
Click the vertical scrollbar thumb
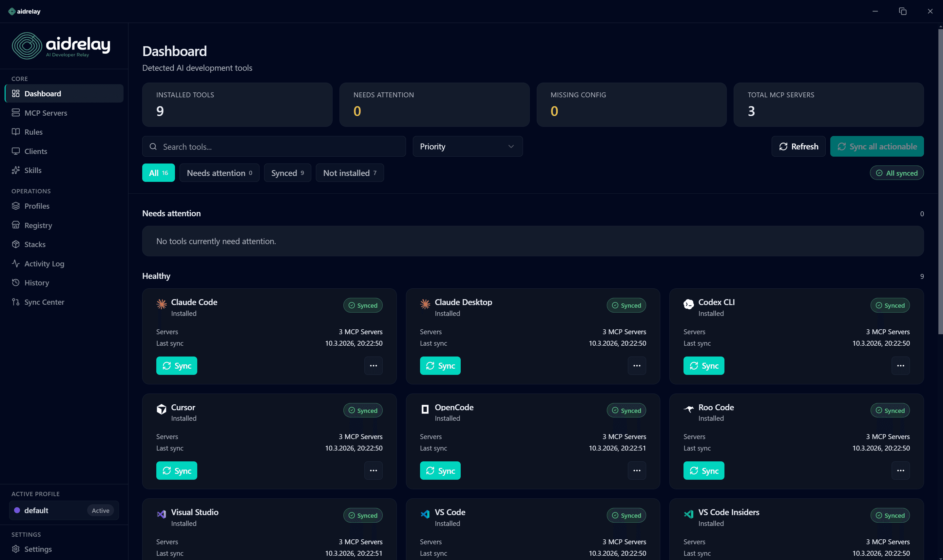point(940,181)
